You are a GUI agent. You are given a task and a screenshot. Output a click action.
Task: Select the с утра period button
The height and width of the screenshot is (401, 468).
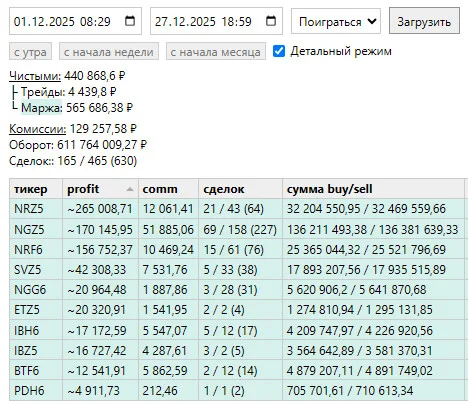pyautogui.click(x=30, y=51)
